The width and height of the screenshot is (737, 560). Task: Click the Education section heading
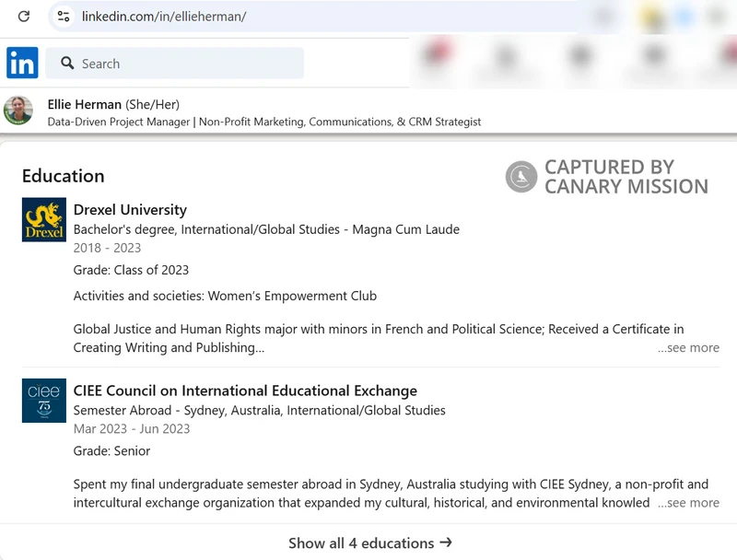64,176
